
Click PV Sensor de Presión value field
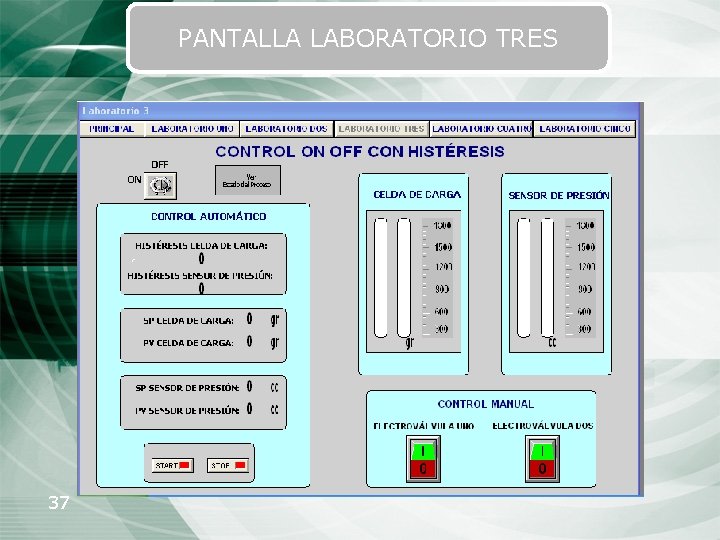(249, 408)
